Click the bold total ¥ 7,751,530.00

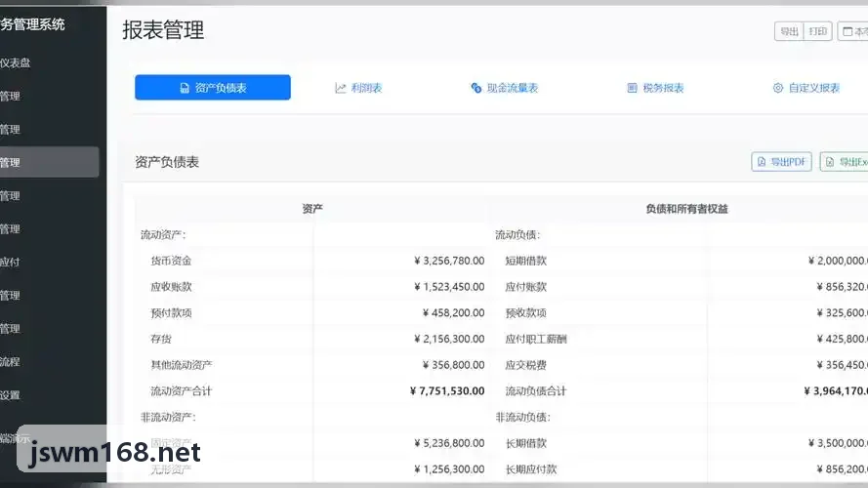coord(447,390)
